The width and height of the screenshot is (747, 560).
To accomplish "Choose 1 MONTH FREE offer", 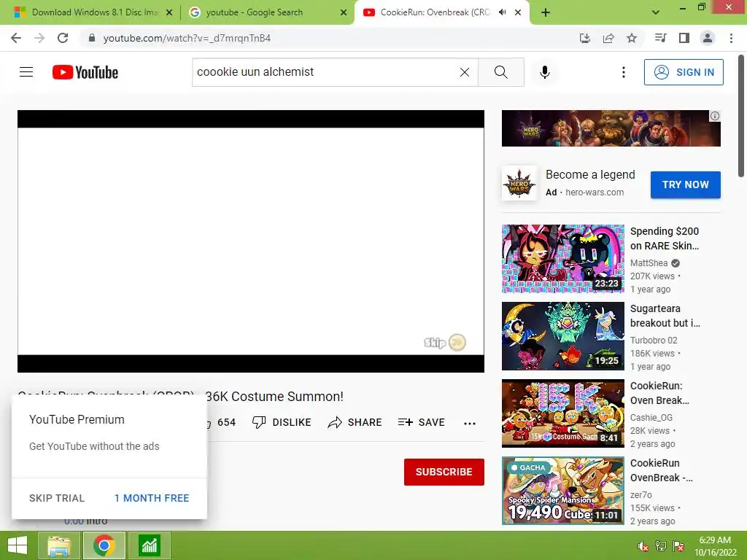I will (x=152, y=498).
